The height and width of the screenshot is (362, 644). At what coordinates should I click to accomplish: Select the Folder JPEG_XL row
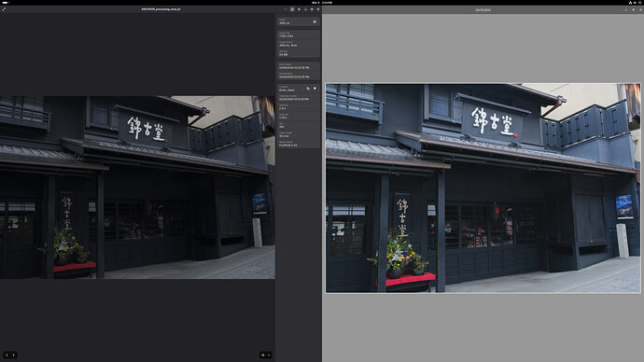click(298, 21)
